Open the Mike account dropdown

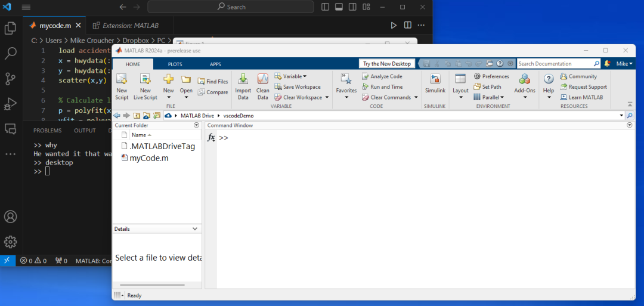click(x=624, y=64)
